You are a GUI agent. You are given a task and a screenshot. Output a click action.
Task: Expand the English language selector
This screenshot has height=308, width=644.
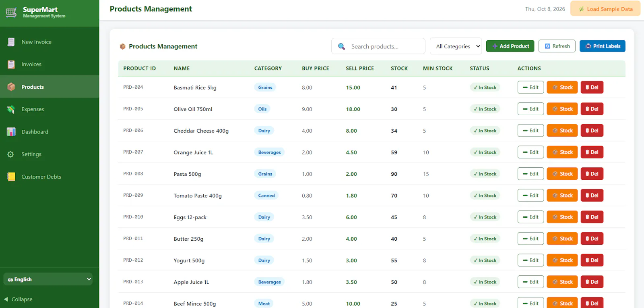point(48,279)
